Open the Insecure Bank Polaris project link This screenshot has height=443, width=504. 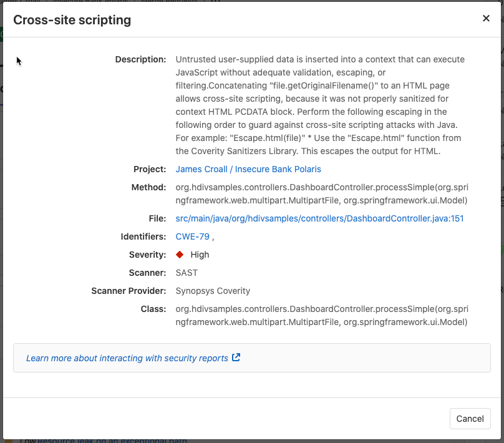(x=248, y=169)
